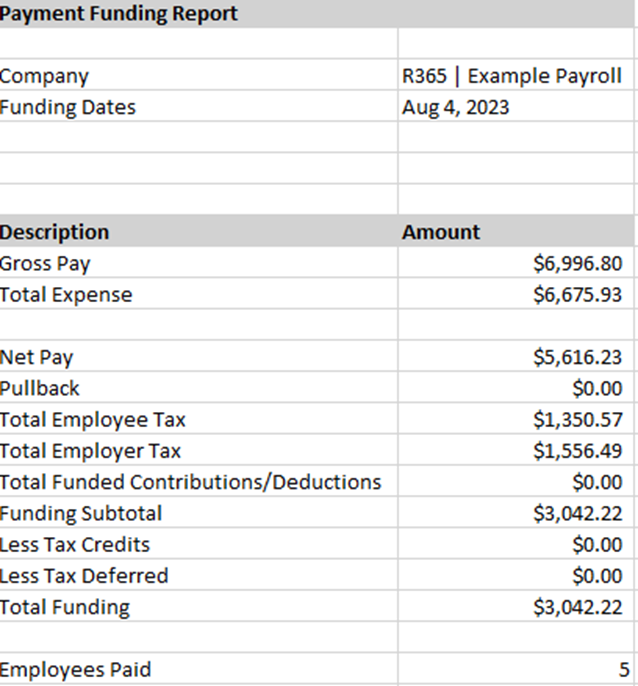Click the Total Employer Tax label

(199, 450)
